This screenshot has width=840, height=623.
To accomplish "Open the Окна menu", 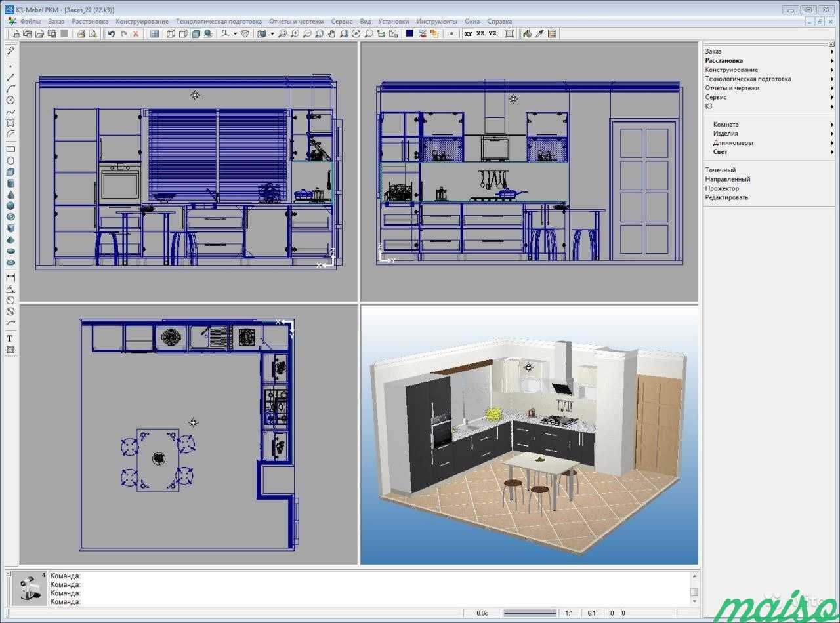I will tap(472, 22).
